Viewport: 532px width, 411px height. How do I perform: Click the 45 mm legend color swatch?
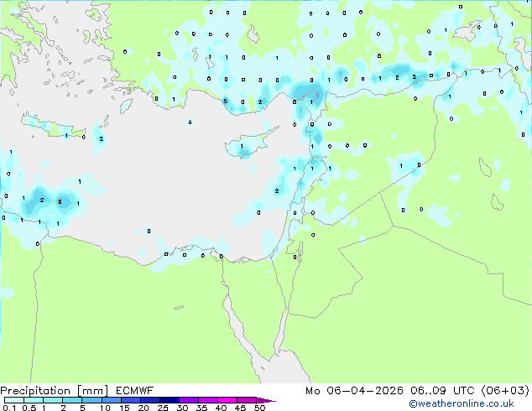point(247,400)
